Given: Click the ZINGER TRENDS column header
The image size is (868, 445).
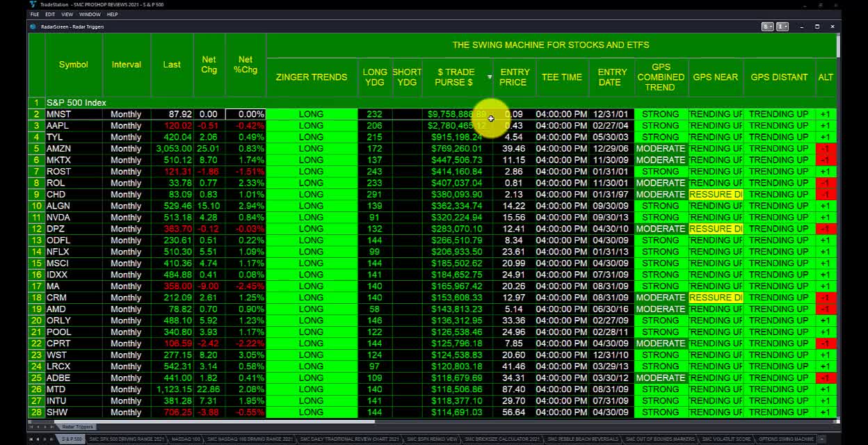Looking at the screenshot, I should click(312, 77).
